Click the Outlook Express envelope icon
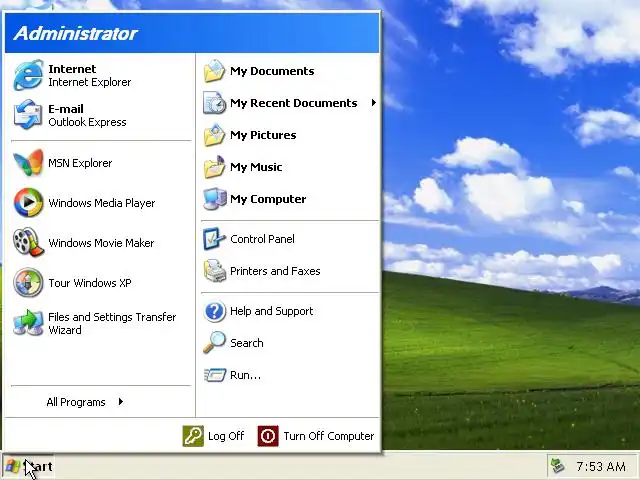This screenshot has width=640, height=480. [28, 115]
